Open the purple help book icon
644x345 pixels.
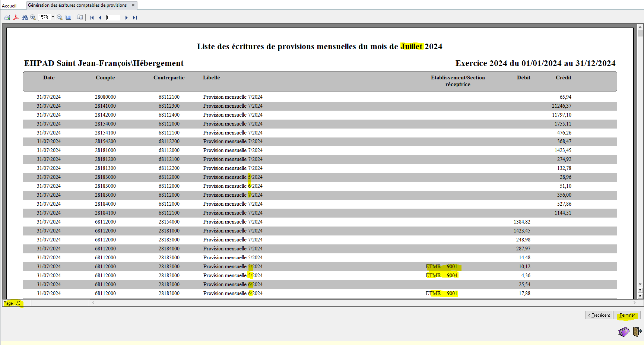point(624,331)
